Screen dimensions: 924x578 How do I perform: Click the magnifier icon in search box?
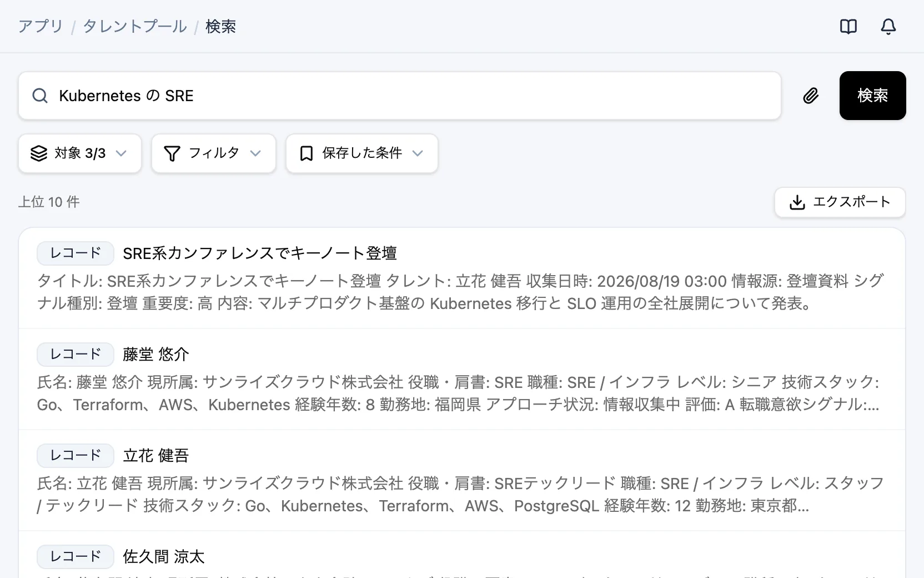click(40, 96)
